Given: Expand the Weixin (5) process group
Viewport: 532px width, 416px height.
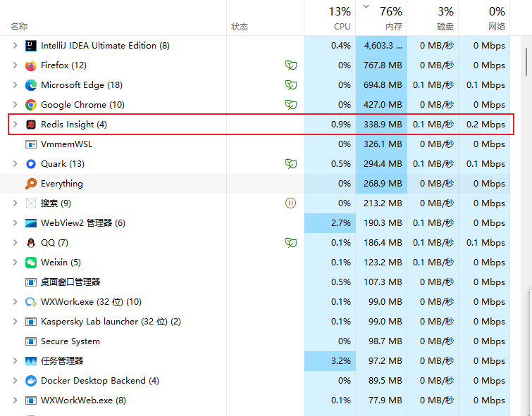Looking at the screenshot, I should click(15, 263).
